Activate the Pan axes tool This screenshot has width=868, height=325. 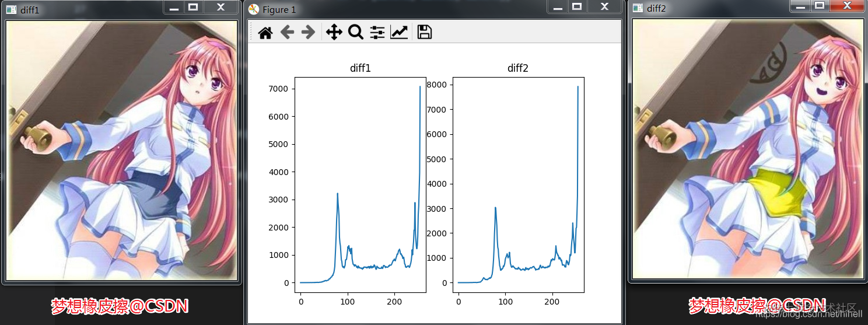[x=334, y=32]
